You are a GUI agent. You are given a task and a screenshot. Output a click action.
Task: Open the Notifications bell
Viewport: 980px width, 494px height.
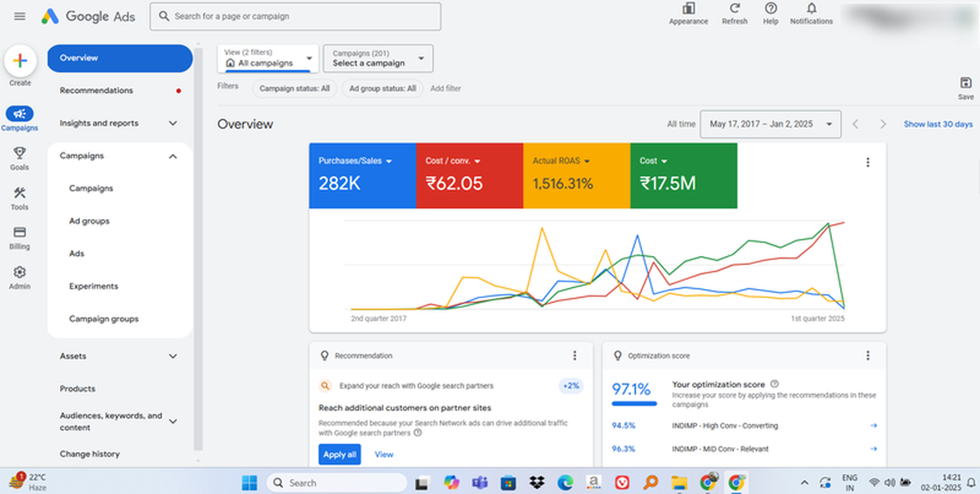point(811,9)
